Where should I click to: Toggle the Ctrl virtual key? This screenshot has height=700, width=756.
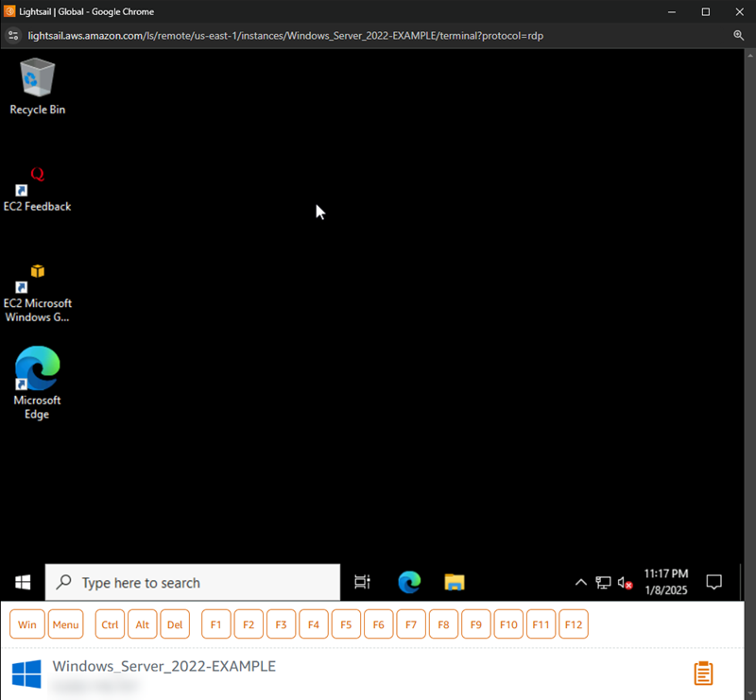[109, 623]
